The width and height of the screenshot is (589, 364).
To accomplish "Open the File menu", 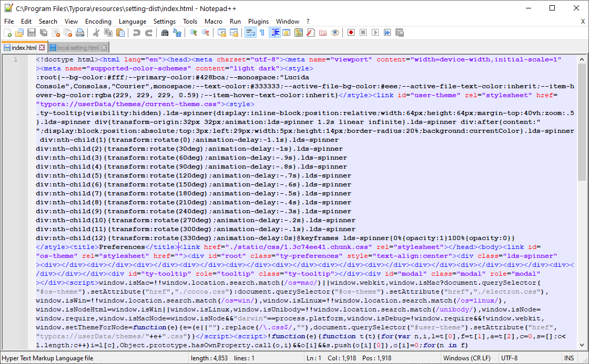I will tap(9, 22).
